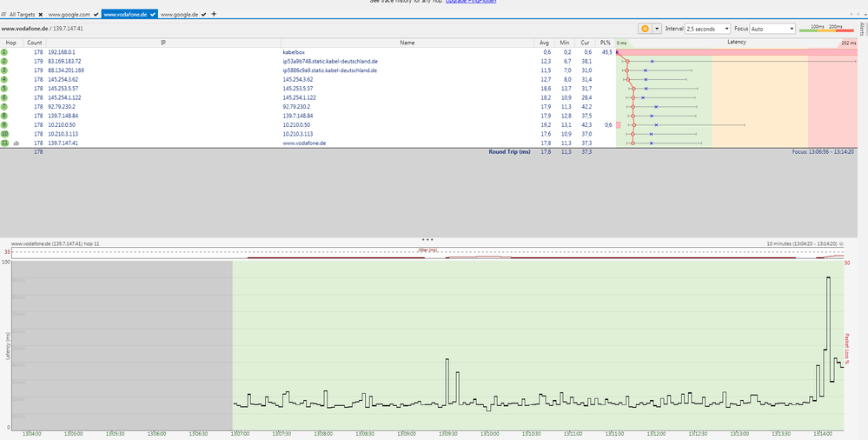Image resolution: width=868 pixels, height=440 pixels.
Task: Click the Avg column header
Action: tap(544, 43)
